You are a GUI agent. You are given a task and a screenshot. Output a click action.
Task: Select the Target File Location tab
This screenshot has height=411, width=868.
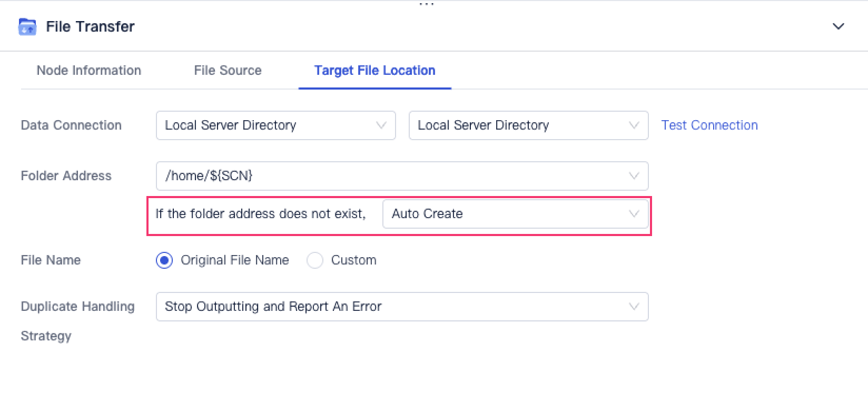coord(375,71)
